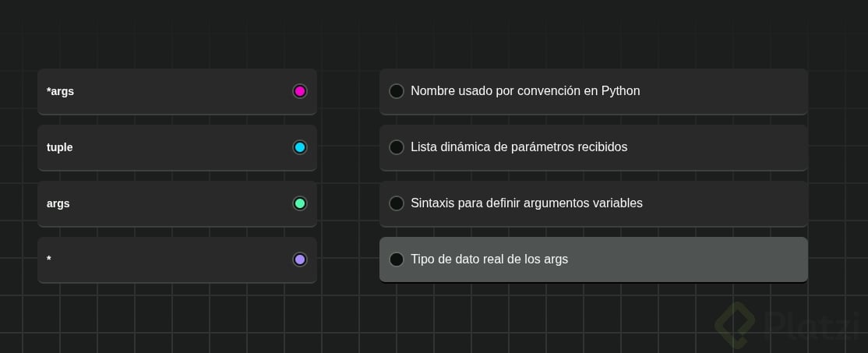The height and width of the screenshot is (353, 868).
Task: Select empty dot beside 'Nombre usado por convención'
Action: pyautogui.click(x=397, y=91)
